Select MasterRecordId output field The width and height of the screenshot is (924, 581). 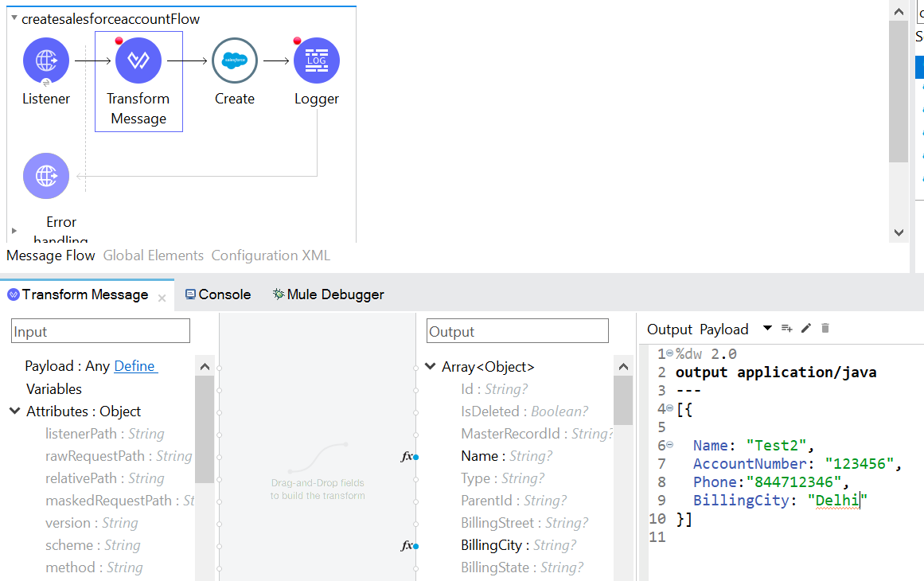[537, 434]
